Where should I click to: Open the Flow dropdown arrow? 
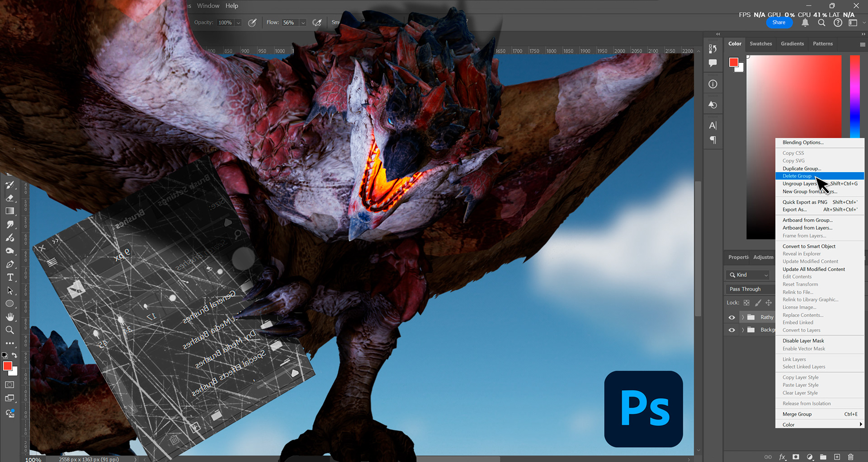[303, 23]
